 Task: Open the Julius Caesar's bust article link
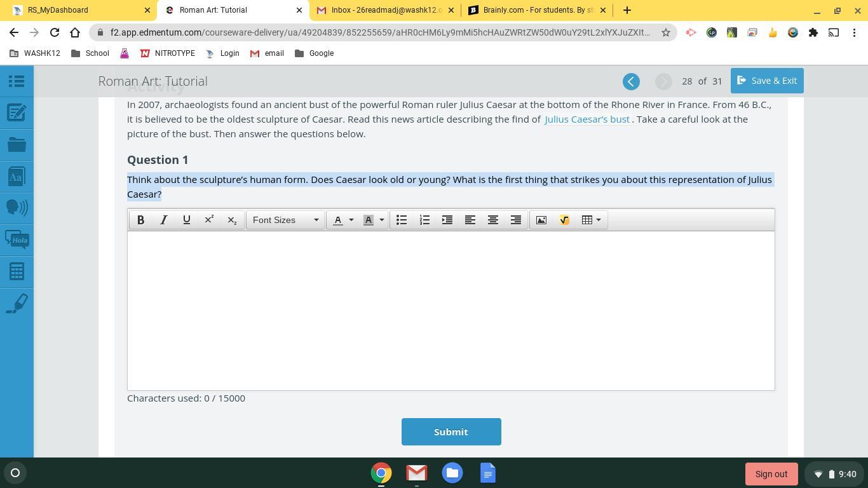pyautogui.click(x=587, y=119)
